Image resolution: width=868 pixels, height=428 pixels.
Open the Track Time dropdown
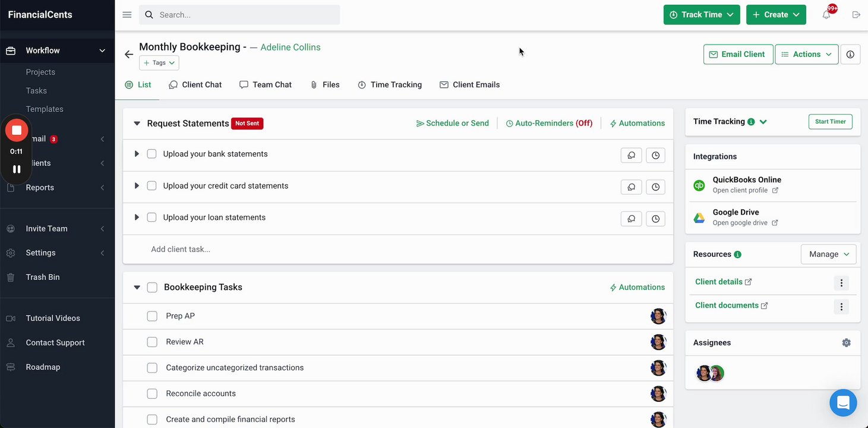(x=701, y=15)
